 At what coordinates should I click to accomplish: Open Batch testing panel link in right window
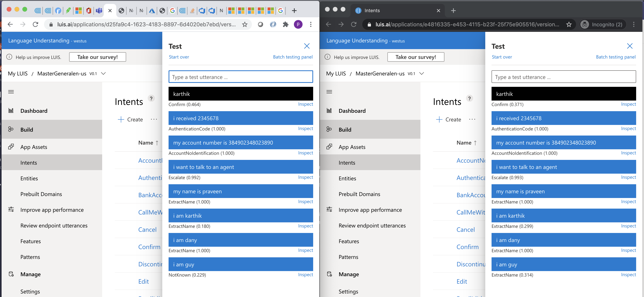pyautogui.click(x=616, y=57)
